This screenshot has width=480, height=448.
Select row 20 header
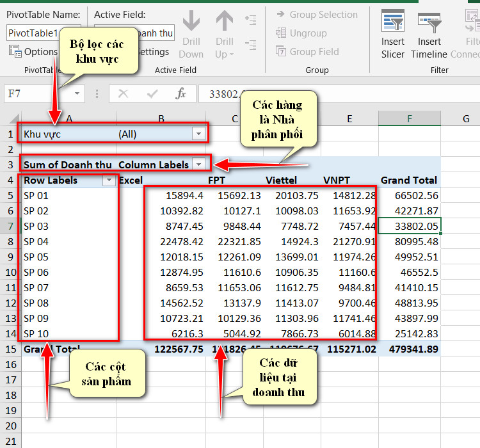click(11, 426)
